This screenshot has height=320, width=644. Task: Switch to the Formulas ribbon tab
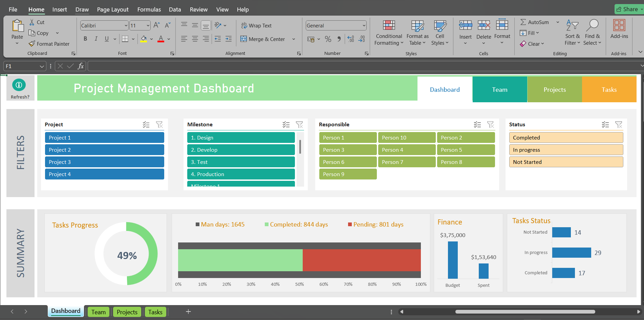coord(149,9)
